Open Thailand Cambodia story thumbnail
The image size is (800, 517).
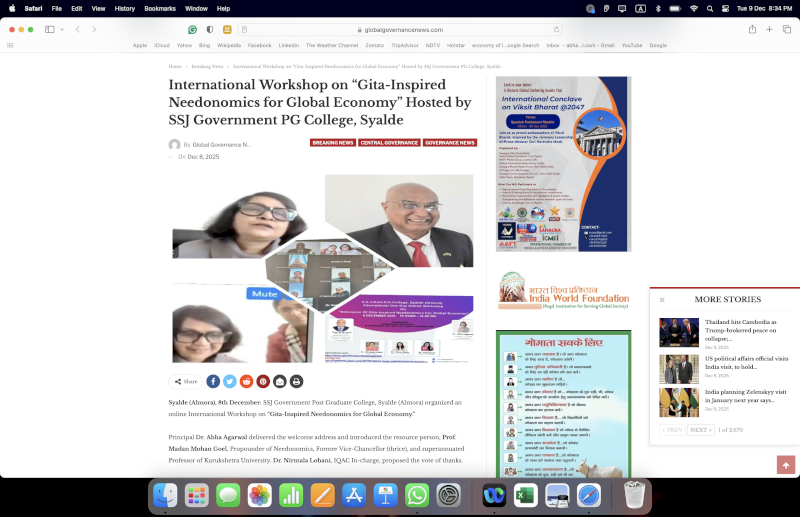(679, 332)
